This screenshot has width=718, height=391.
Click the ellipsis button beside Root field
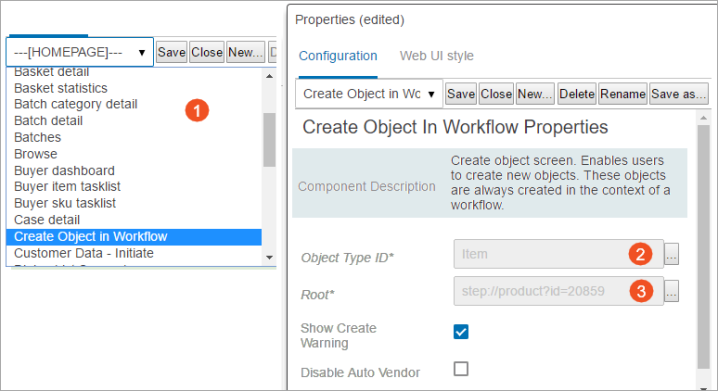[x=672, y=291]
